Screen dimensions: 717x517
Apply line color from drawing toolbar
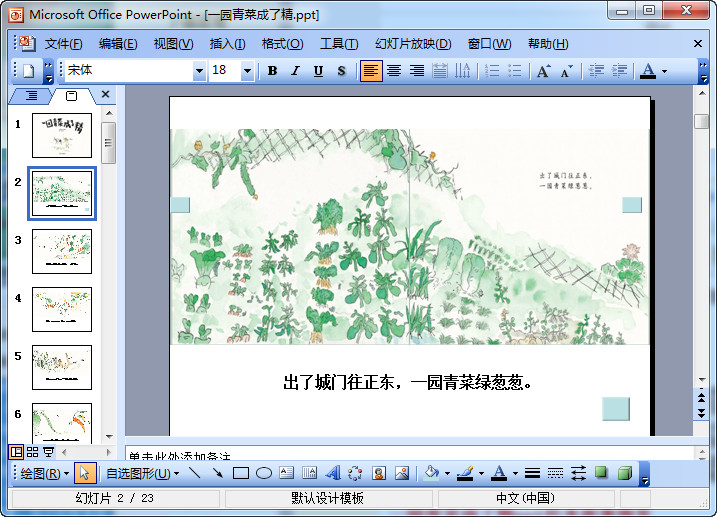465,473
